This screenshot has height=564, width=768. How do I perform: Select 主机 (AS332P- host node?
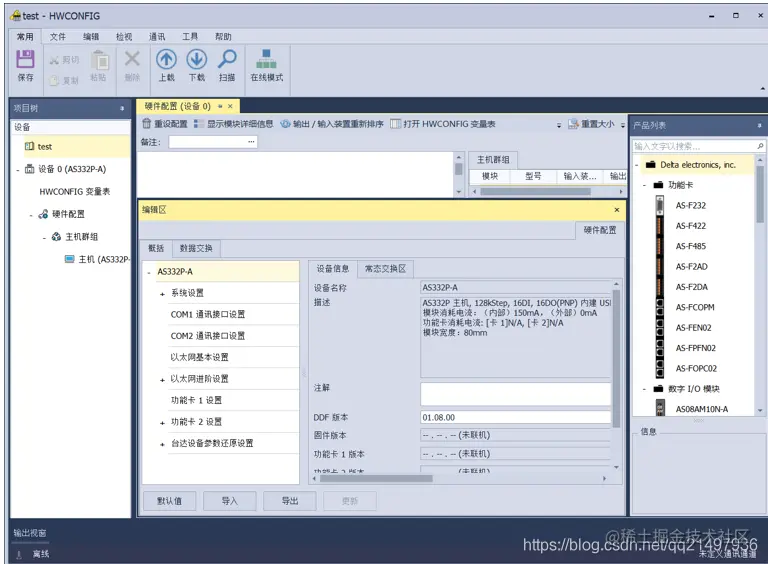click(x=97, y=259)
